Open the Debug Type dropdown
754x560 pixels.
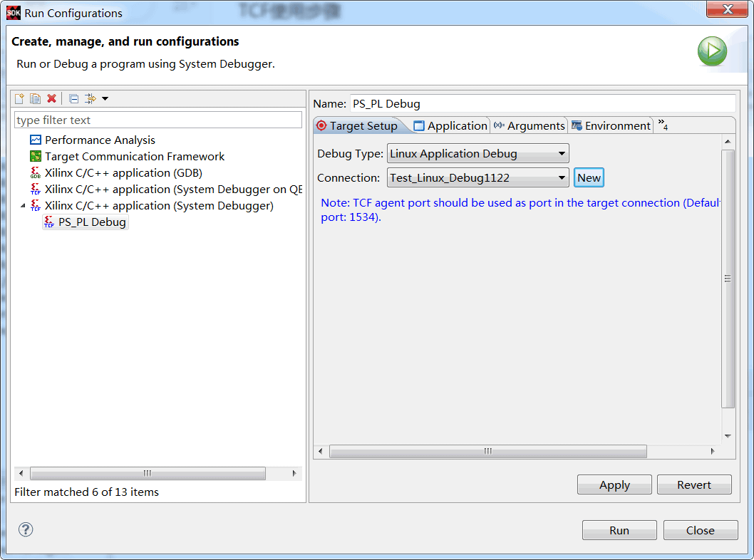pyautogui.click(x=560, y=152)
